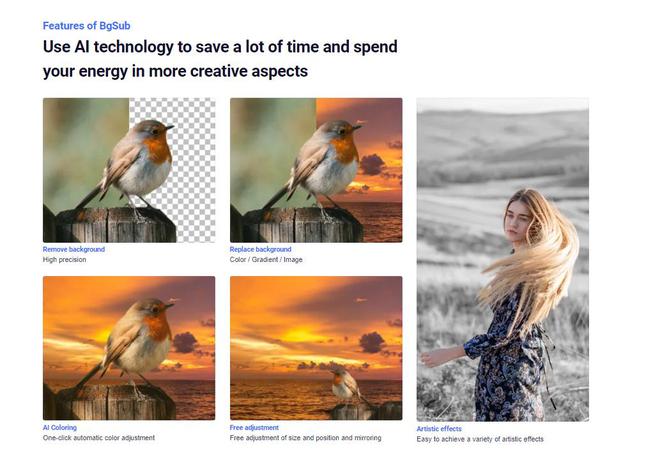The height and width of the screenshot is (453, 660).
Task: Click the Replace background link
Action: pyautogui.click(x=261, y=249)
